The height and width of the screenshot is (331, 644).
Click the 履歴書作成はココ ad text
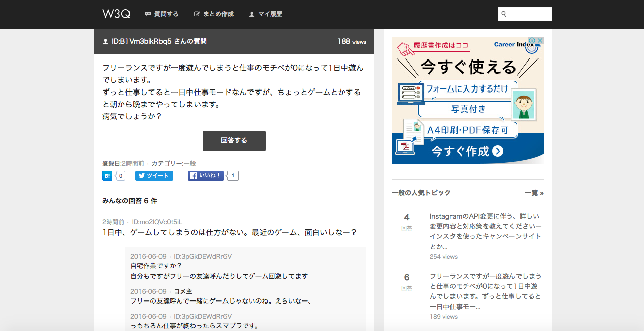pos(441,45)
